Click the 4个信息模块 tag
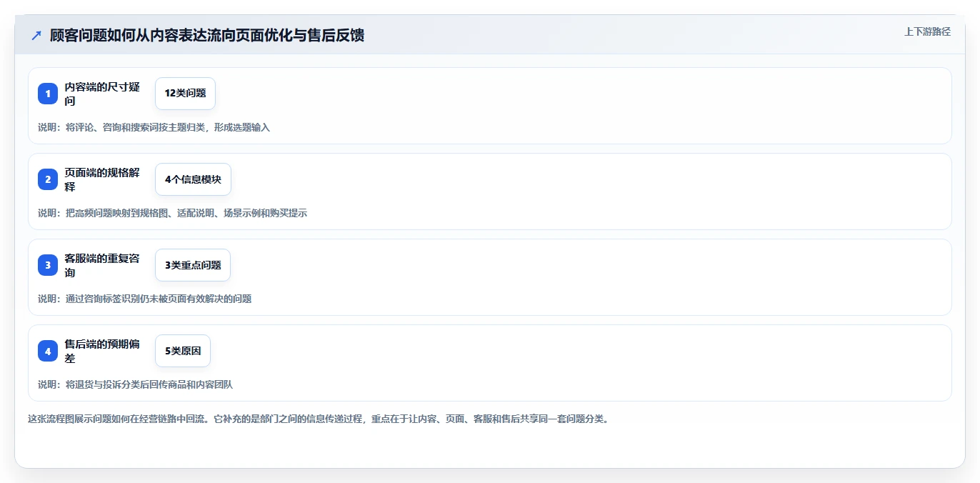Image resolution: width=980 pixels, height=483 pixels. point(193,179)
